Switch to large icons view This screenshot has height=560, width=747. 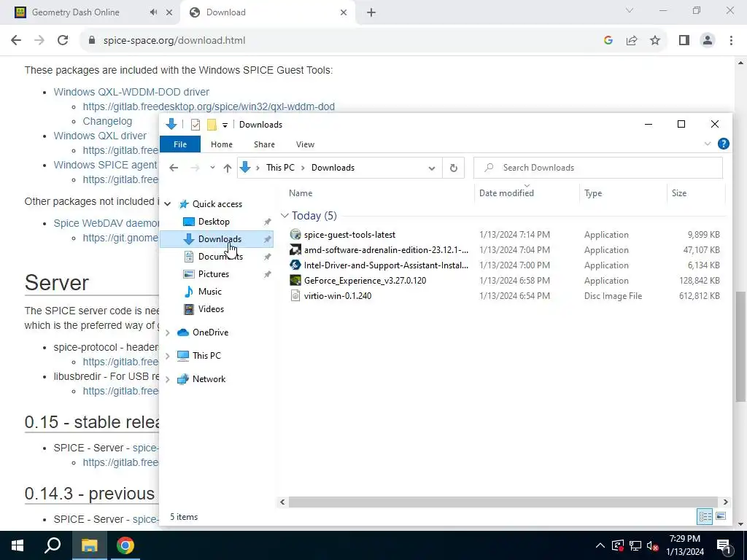(x=720, y=517)
